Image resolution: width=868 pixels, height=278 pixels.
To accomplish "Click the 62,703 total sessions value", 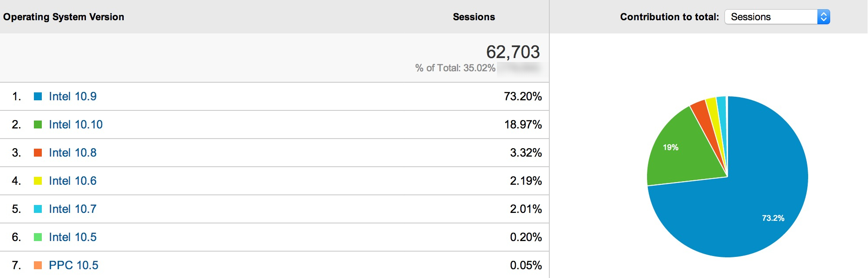I will click(513, 52).
